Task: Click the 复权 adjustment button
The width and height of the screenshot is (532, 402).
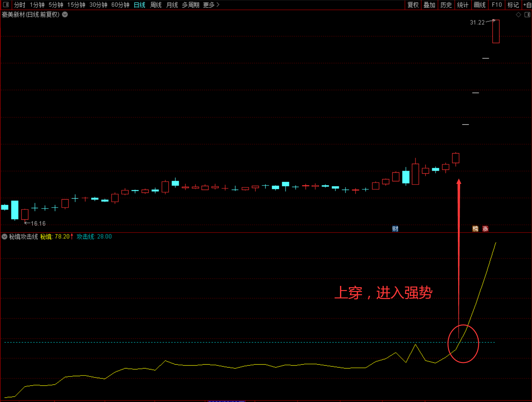Action: (x=413, y=5)
